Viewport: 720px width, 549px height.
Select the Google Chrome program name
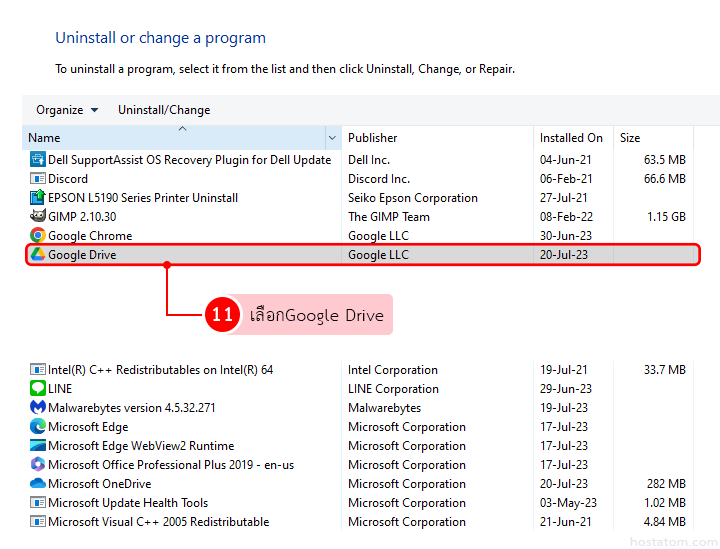pyautogui.click(x=90, y=235)
